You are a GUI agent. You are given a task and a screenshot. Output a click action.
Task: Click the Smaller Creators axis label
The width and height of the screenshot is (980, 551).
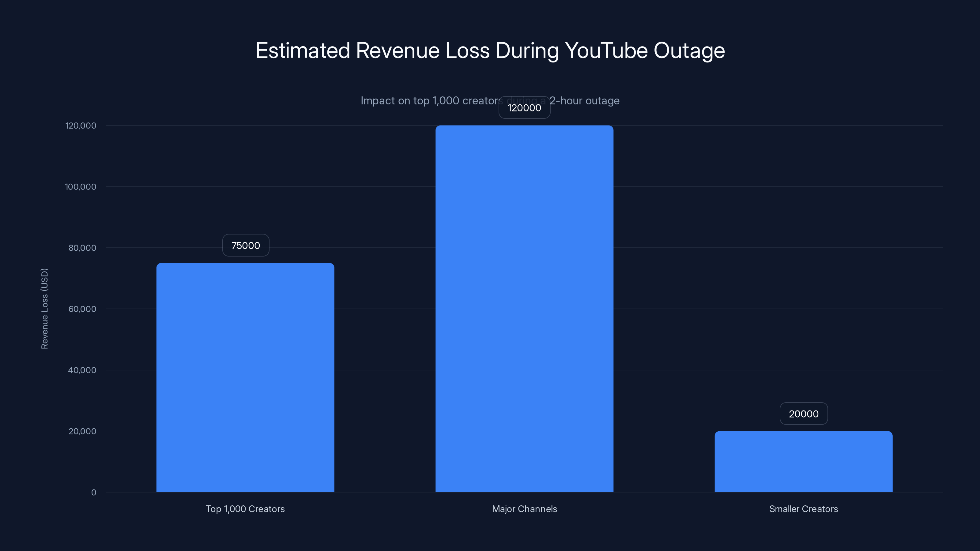tap(804, 509)
